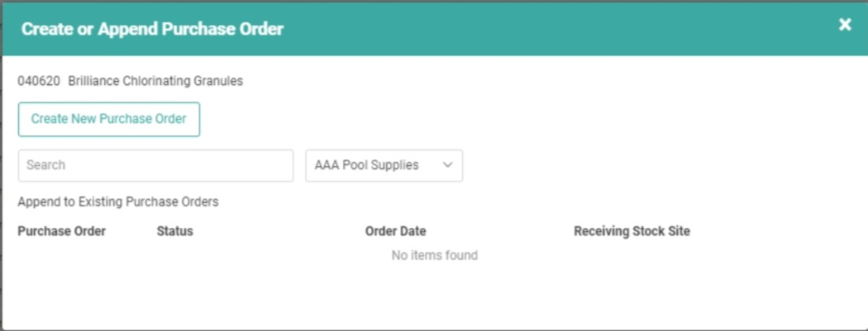Close the Create or Append Purchase Order dialog
This screenshot has height=331, width=868.
tap(845, 25)
